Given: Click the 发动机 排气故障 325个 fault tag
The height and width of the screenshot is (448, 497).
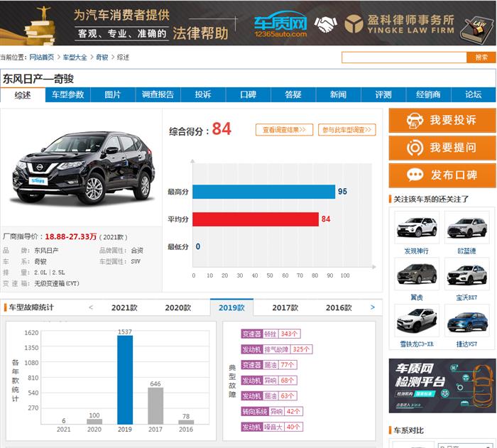Looking at the screenshot, I should (277, 349).
